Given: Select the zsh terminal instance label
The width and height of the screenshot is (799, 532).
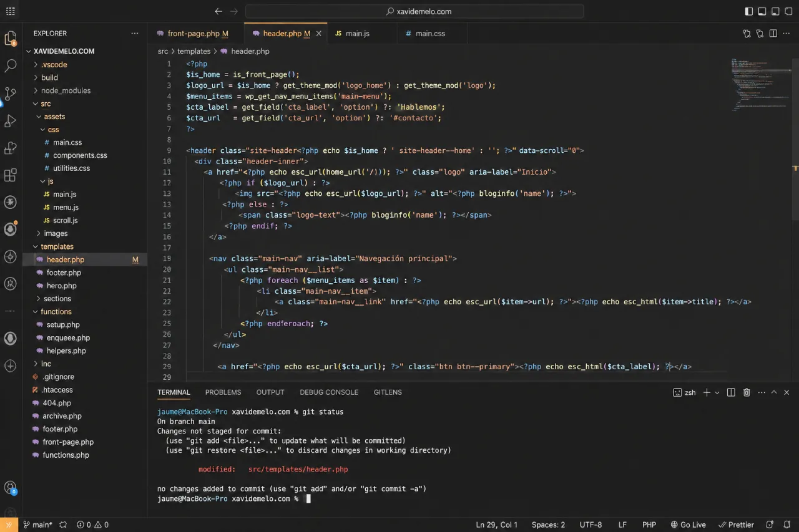Looking at the screenshot, I should coord(684,392).
